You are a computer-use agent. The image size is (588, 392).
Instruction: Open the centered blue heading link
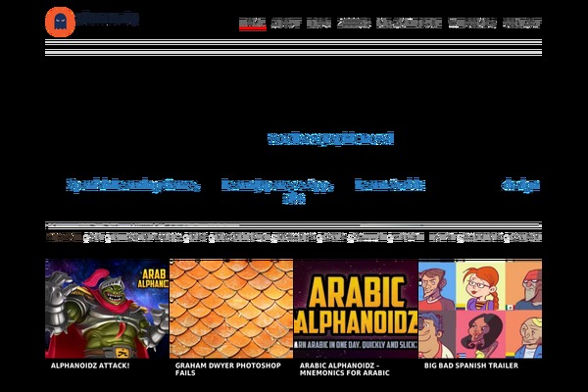click(x=330, y=138)
